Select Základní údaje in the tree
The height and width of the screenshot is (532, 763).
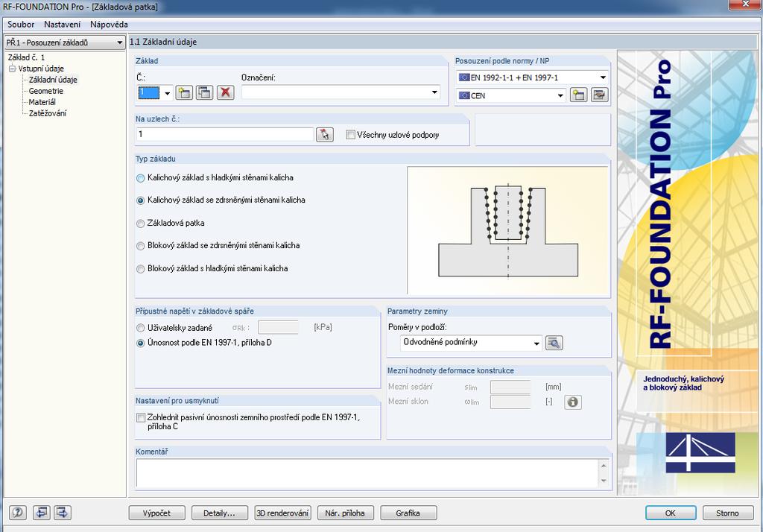[53, 80]
